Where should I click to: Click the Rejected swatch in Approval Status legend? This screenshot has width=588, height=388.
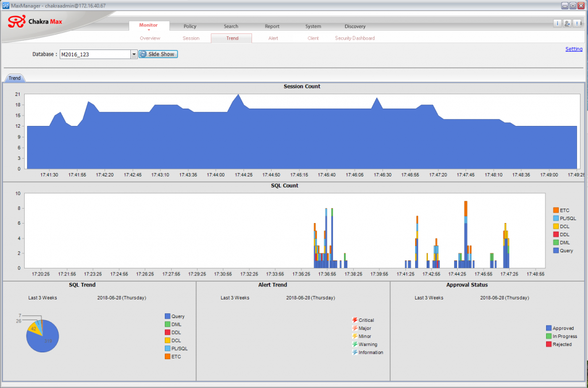tap(548, 344)
